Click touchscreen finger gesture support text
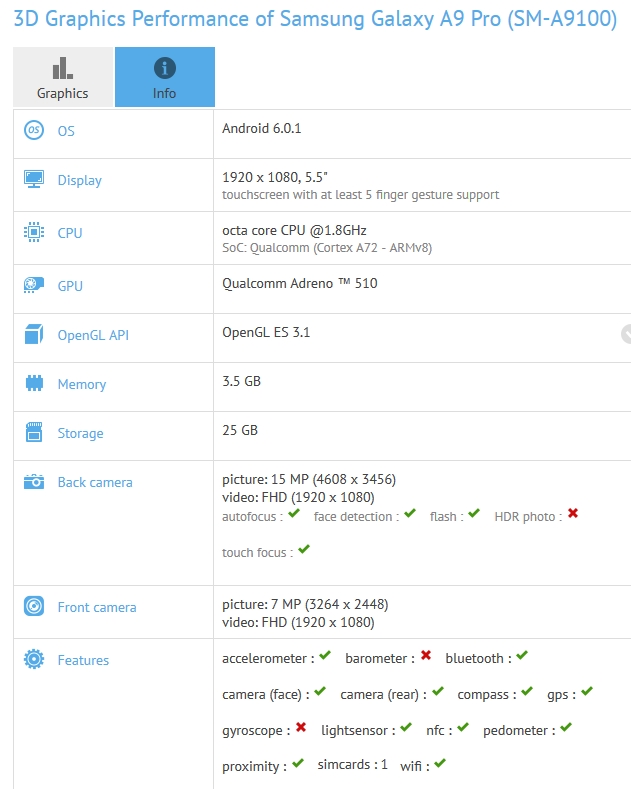This screenshot has height=789, width=631. 361,195
